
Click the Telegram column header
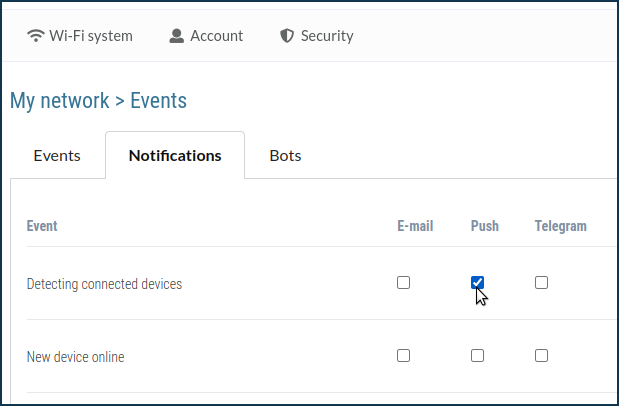(x=560, y=226)
